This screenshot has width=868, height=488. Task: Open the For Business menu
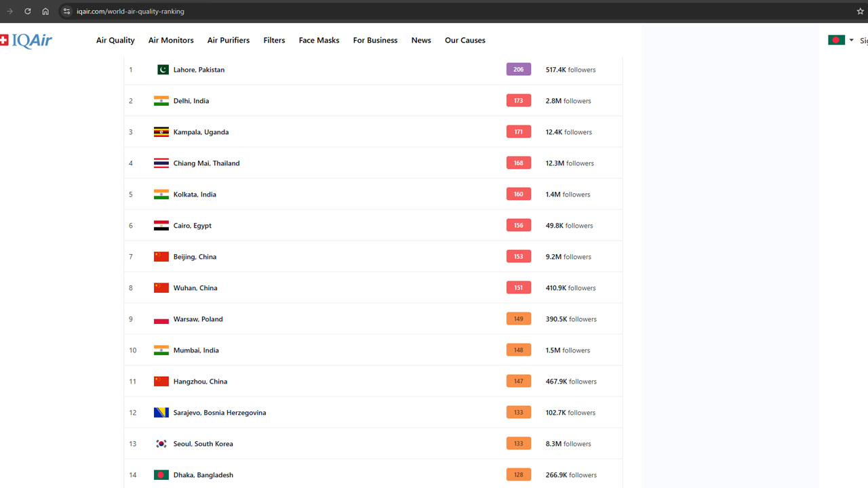pyautogui.click(x=375, y=41)
